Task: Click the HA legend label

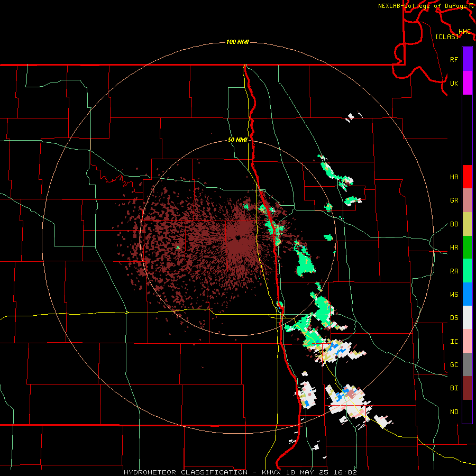Action: 454,177
